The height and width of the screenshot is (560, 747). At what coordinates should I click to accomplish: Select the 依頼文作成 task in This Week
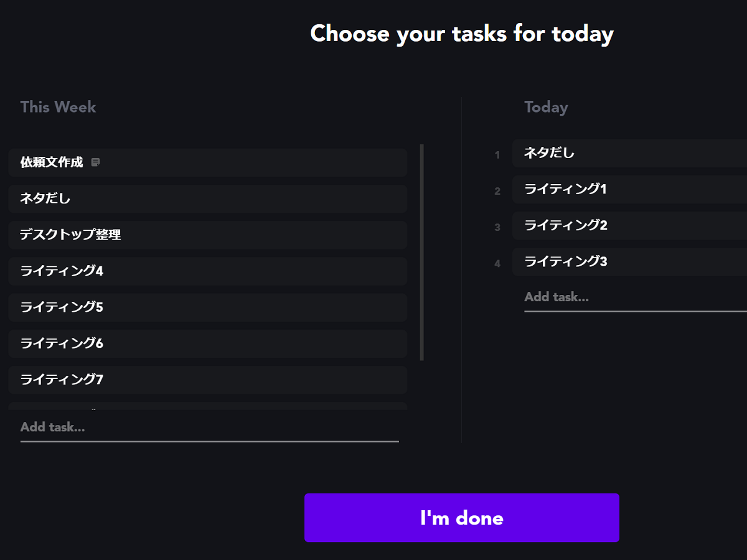[208, 162]
